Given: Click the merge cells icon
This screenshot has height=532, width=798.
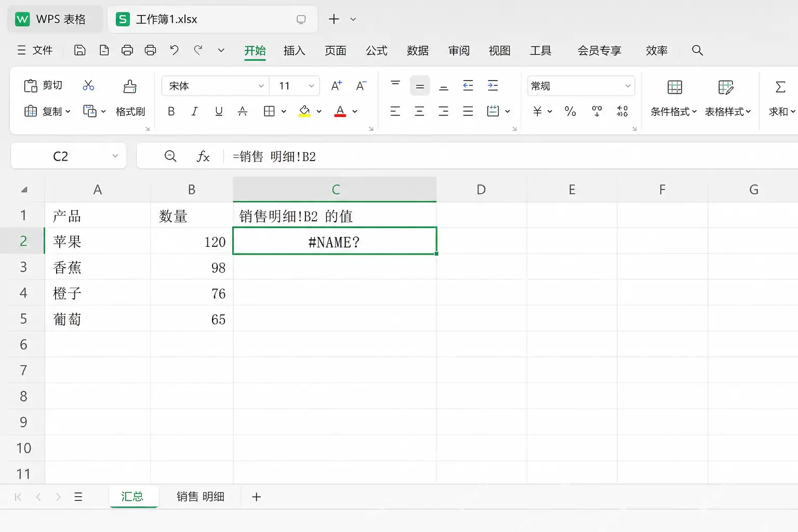Looking at the screenshot, I should 493,111.
